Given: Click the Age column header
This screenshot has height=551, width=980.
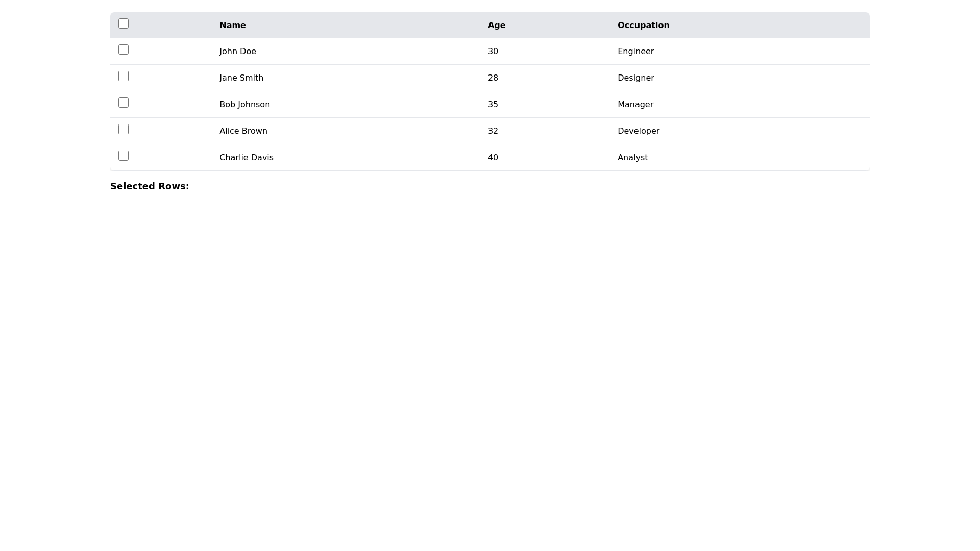Looking at the screenshot, I should 497,25.
